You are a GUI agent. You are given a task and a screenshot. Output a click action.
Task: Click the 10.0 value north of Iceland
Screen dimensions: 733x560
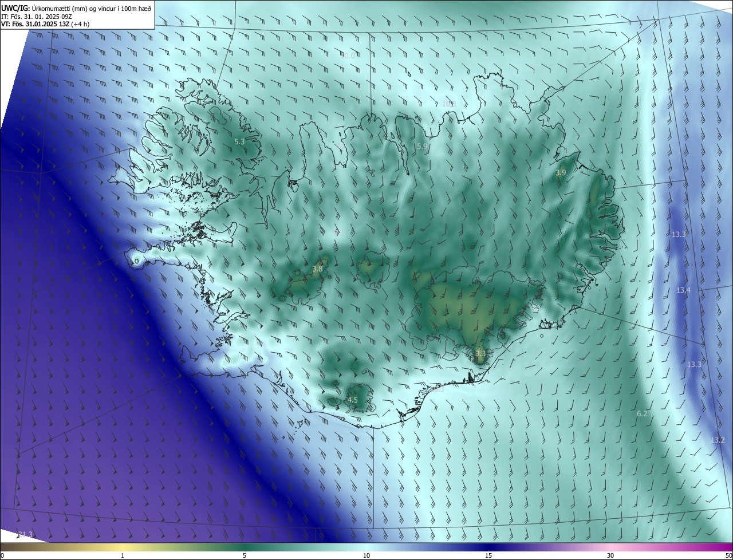[348, 56]
